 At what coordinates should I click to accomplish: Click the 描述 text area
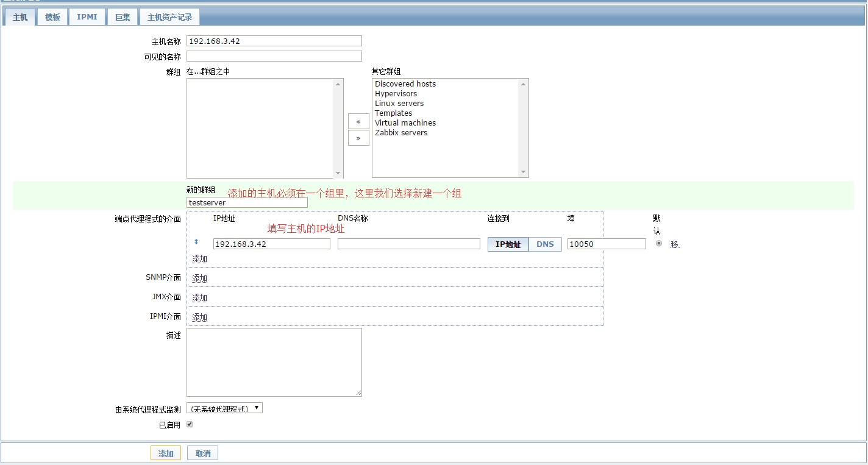tap(274, 362)
